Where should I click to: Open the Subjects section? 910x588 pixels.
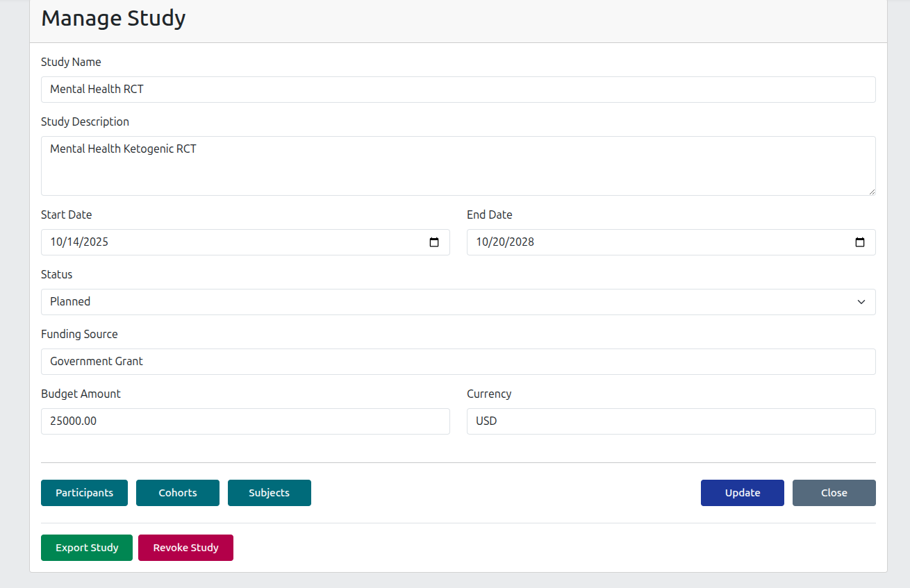coord(269,493)
